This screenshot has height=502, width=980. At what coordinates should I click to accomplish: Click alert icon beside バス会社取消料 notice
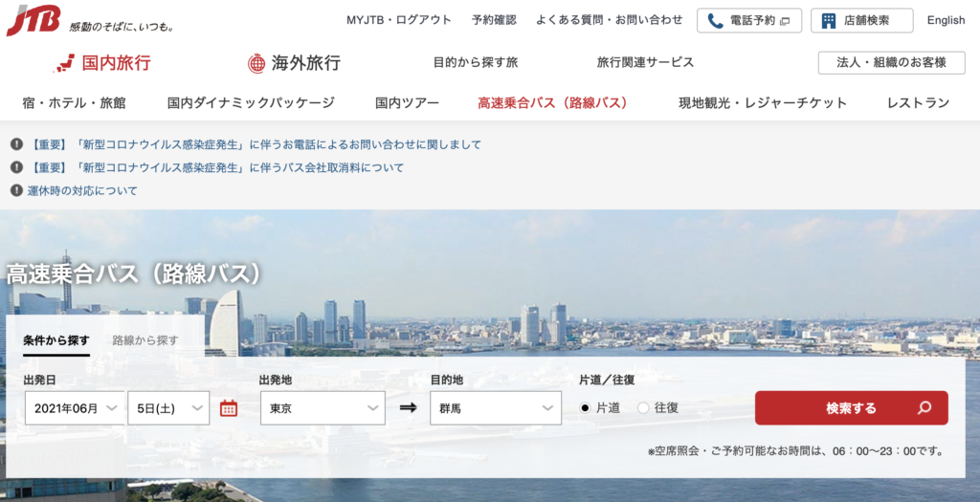[x=17, y=166]
